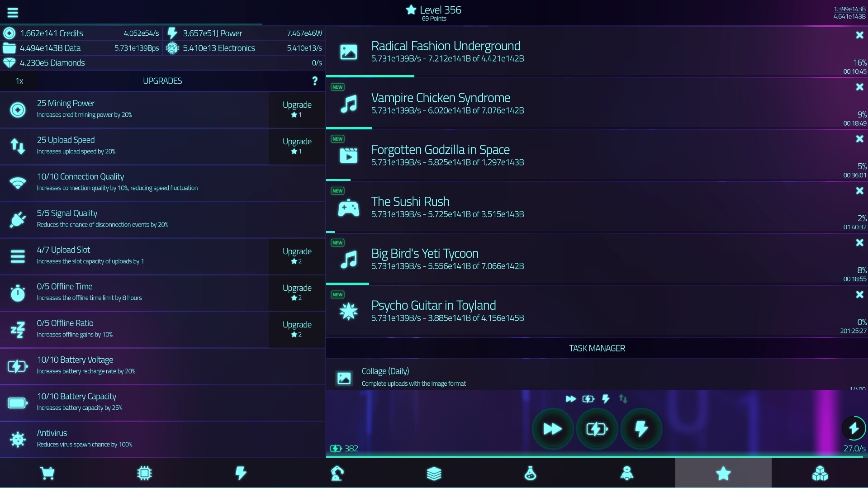Open the hardware chip tab icon
This screenshot has height=488, width=868.
point(144,473)
